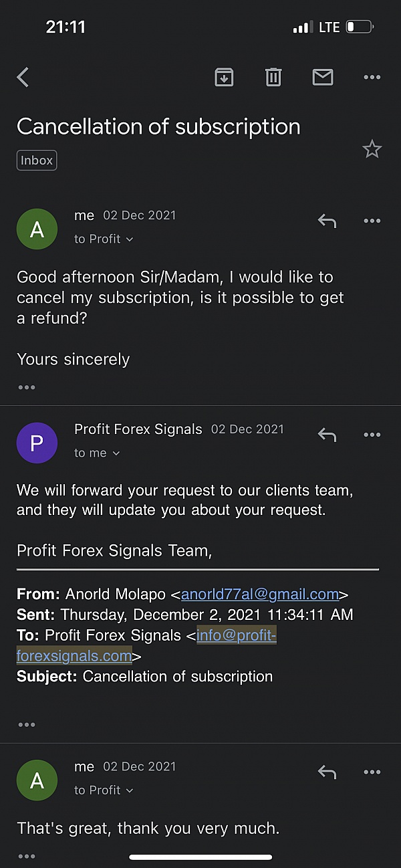Image resolution: width=401 pixels, height=868 pixels.
Task: Delete the conversation with trash icon
Action: 273,78
